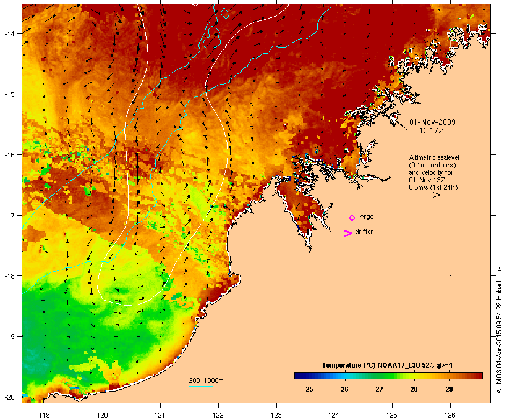Click the longitude label 120

tap(103, 415)
